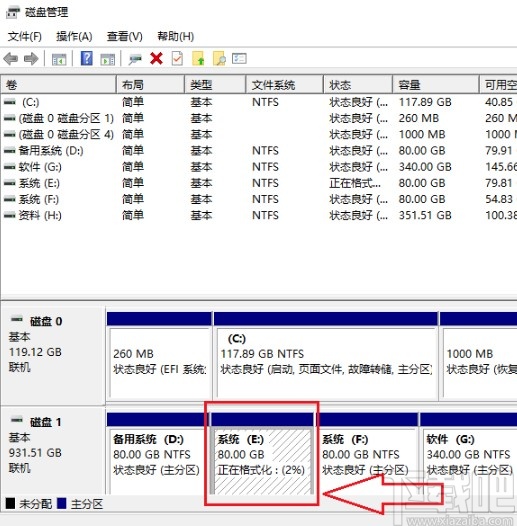The height and width of the screenshot is (526, 517).
Task: Click the black 未分配 legend swatch
Action: coord(10,503)
